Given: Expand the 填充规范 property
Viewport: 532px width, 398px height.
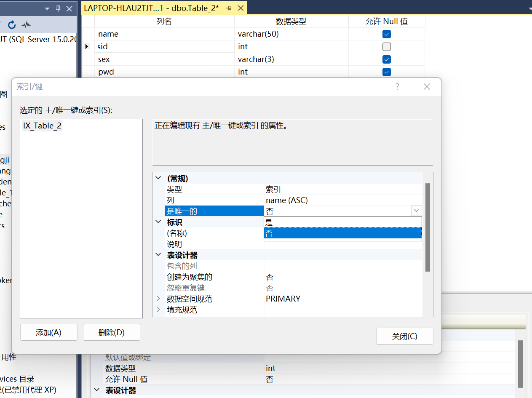Looking at the screenshot, I should [158, 310].
